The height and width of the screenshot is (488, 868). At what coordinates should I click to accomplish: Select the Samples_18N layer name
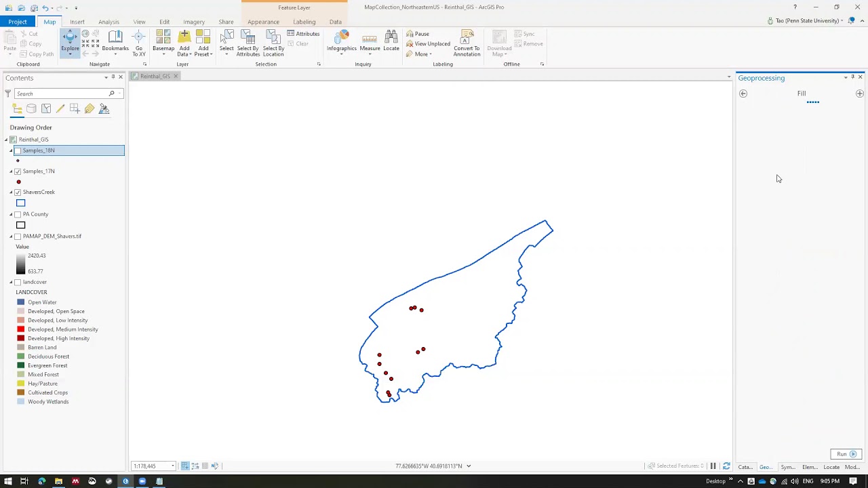coord(39,150)
